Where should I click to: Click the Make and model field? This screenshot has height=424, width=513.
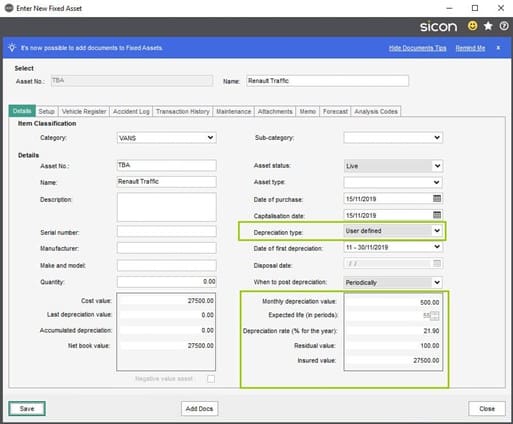[x=166, y=265]
